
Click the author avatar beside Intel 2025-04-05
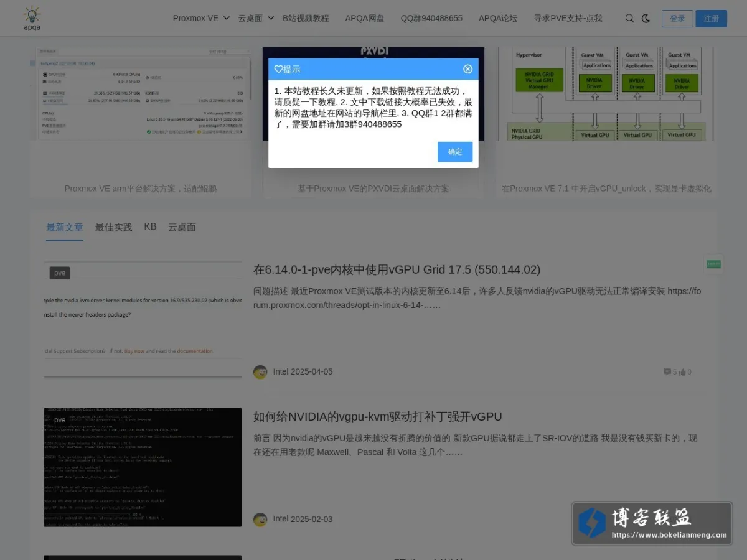point(260,372)
